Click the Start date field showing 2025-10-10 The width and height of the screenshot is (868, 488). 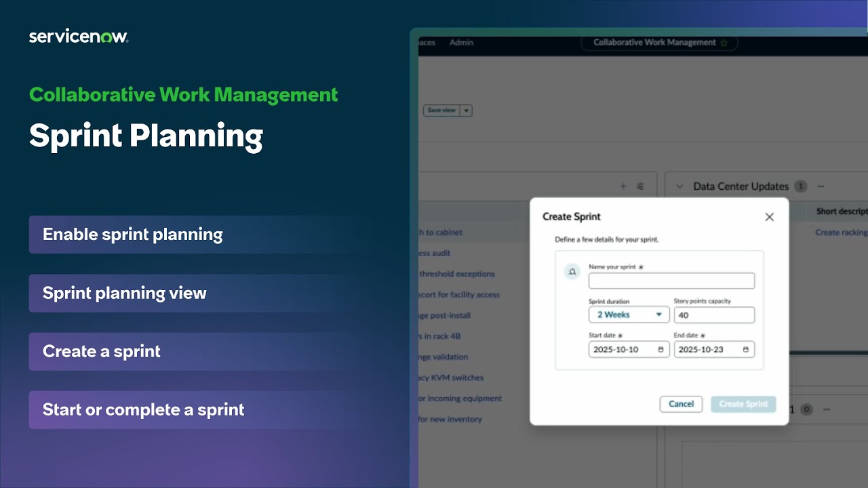coord(629,350)
